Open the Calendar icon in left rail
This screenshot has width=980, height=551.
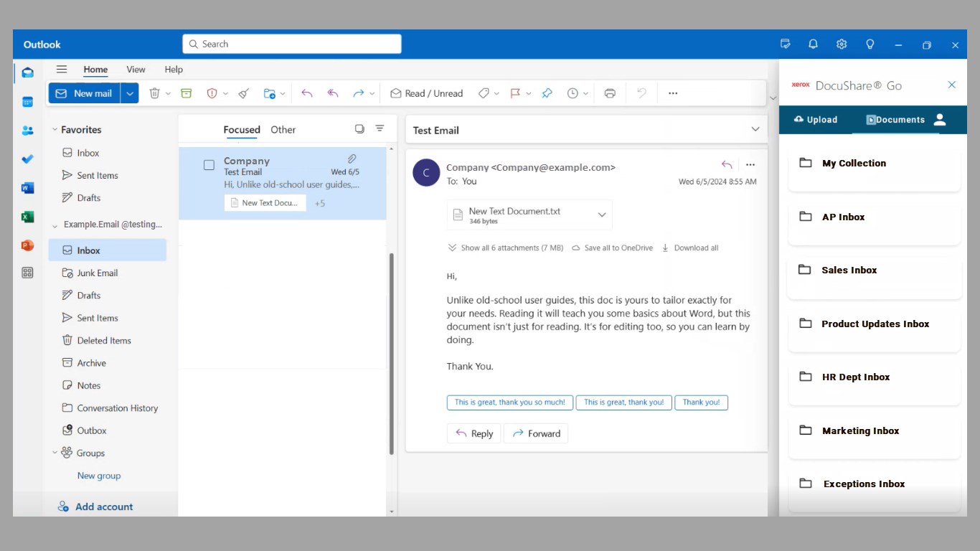tap(27, 102)
